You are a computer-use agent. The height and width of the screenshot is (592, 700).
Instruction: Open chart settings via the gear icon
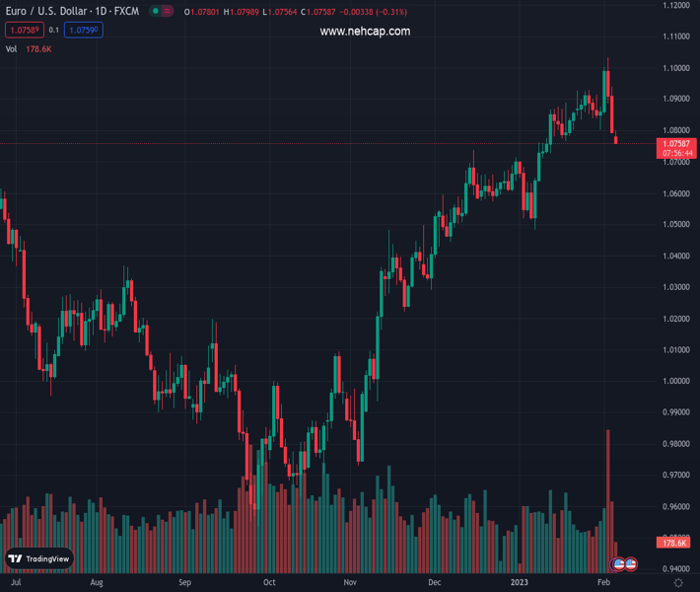tap(678, 583)
